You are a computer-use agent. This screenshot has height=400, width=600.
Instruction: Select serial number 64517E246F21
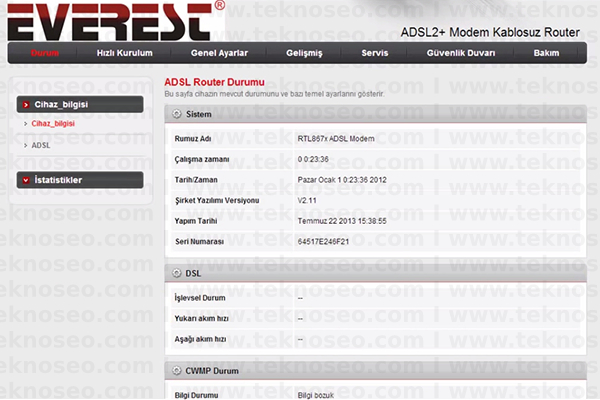click(323, 242)
